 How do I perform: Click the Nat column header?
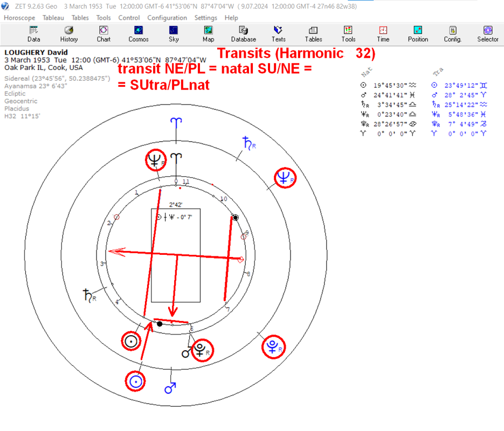[367, 72]
